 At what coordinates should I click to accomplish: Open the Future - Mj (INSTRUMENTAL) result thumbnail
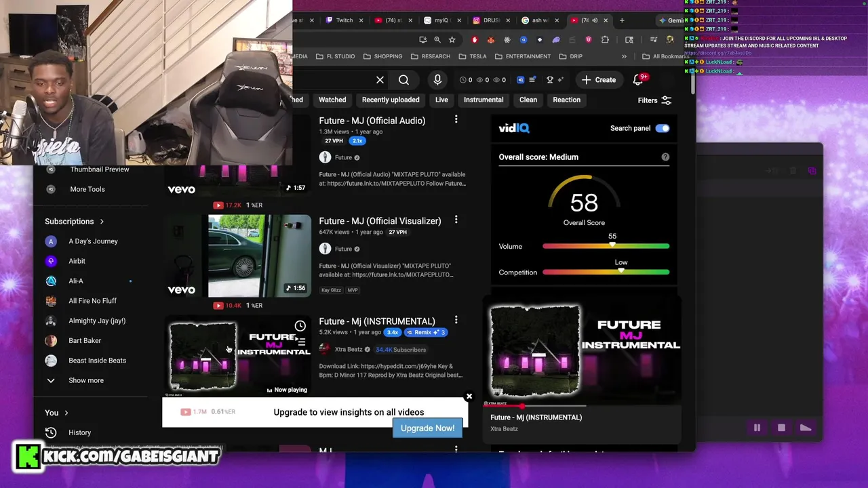pyautogui.click(x=239, y=357)
